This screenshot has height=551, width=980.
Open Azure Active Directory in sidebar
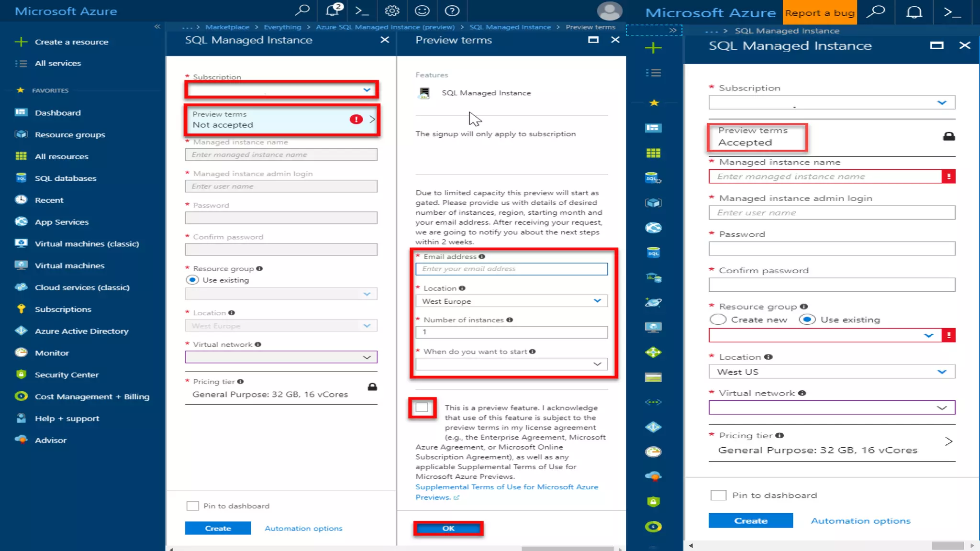click(x=81, y=331)
